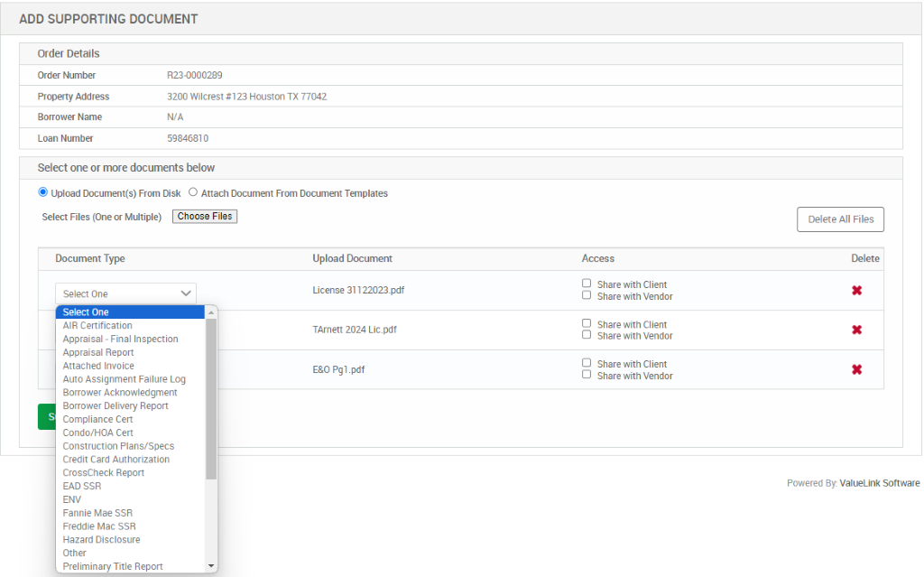Click dropdown list scrollbar up arrow
924x577 pixels.
[x=211, y=312]
